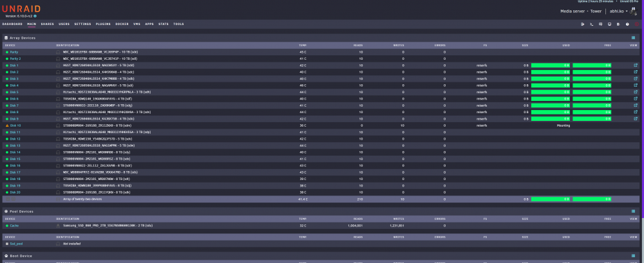Open Ssd_pool device link
This screenshot has width=644, height=263.
point(15,244)
